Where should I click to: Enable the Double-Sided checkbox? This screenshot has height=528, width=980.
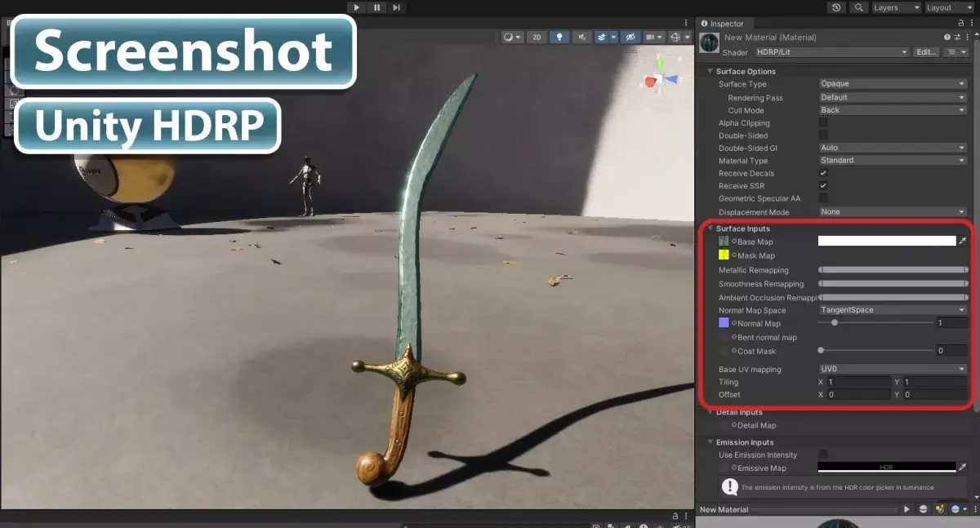click(x=823, y=135)
